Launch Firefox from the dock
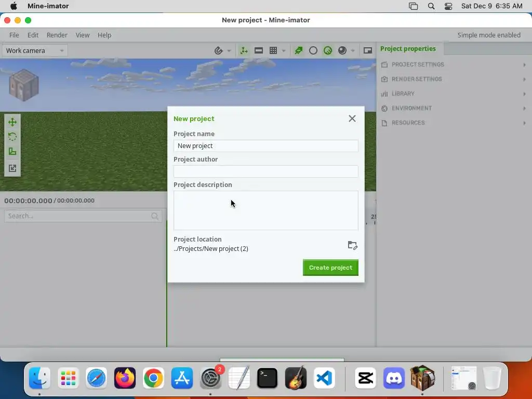Viewport: 532px width, 399px height. pos(125,378)
